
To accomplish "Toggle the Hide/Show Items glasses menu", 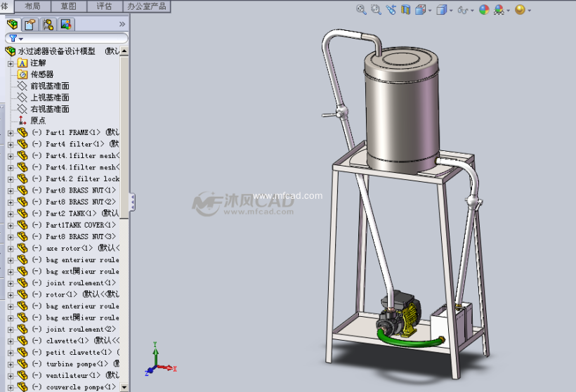I will point(464,10).
